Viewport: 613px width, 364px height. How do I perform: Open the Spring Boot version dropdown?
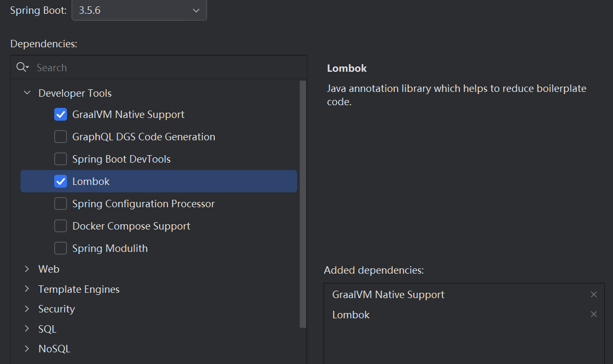tap(139, 11)
